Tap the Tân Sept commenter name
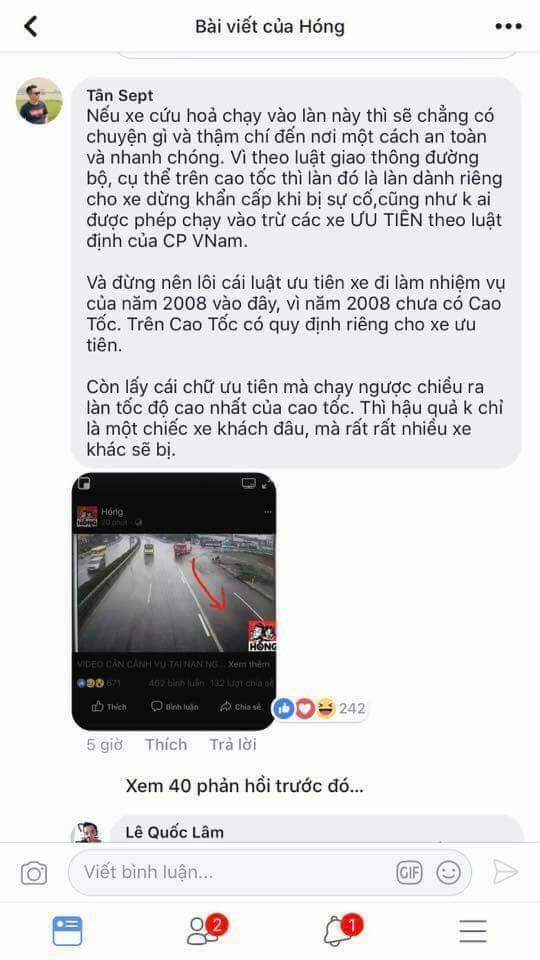Screen dimensions: 540x960 tap(120, 96)
